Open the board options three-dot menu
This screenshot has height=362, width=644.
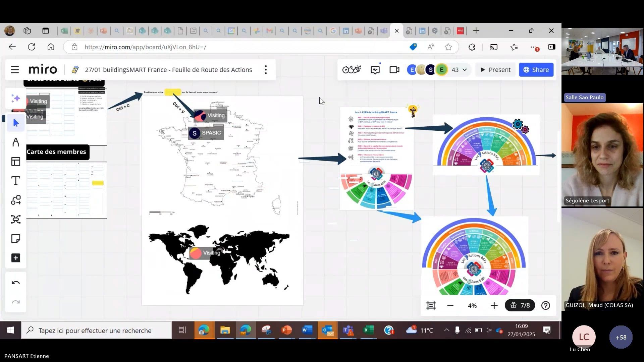(x=266, y=70)
